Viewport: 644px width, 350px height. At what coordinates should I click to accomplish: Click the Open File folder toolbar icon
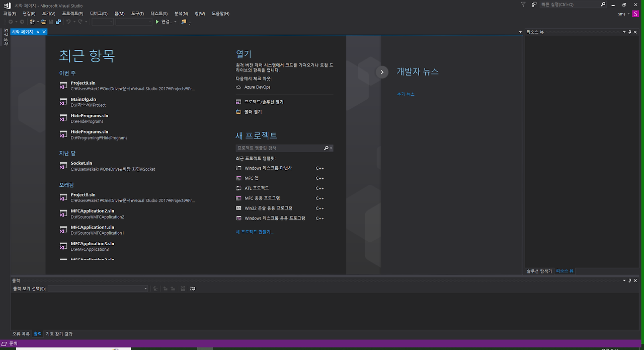pos(44,22)
